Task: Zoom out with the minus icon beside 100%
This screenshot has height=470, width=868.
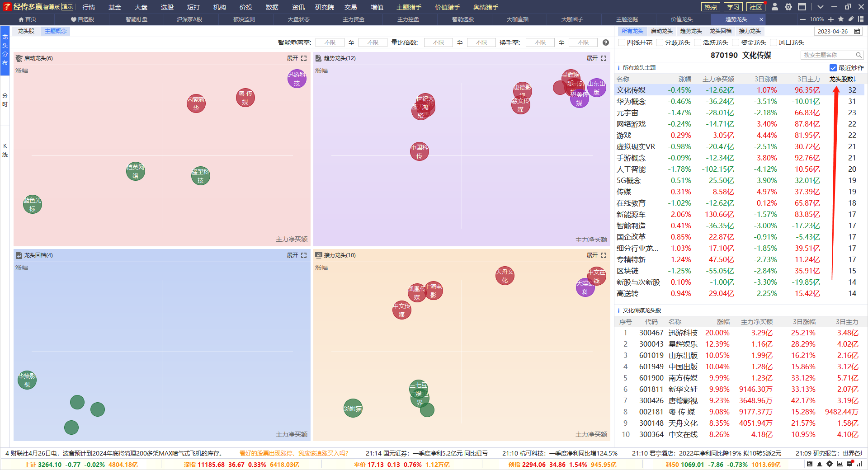Action: (803, 19)
